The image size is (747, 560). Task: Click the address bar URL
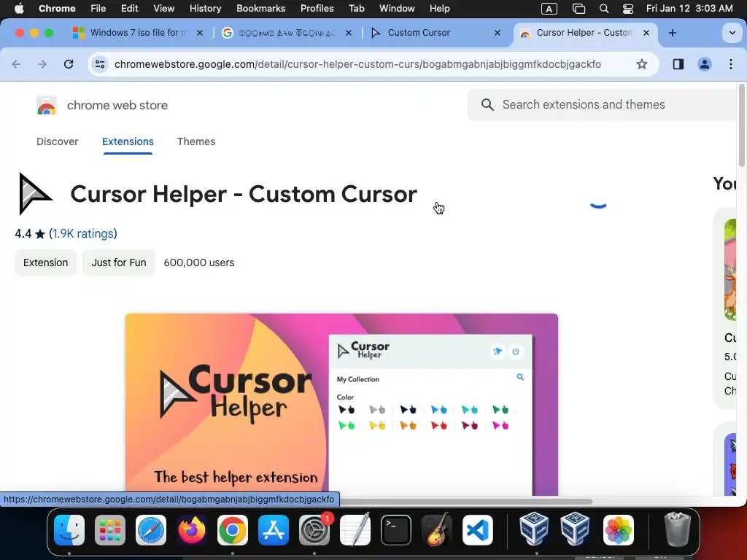357,64
